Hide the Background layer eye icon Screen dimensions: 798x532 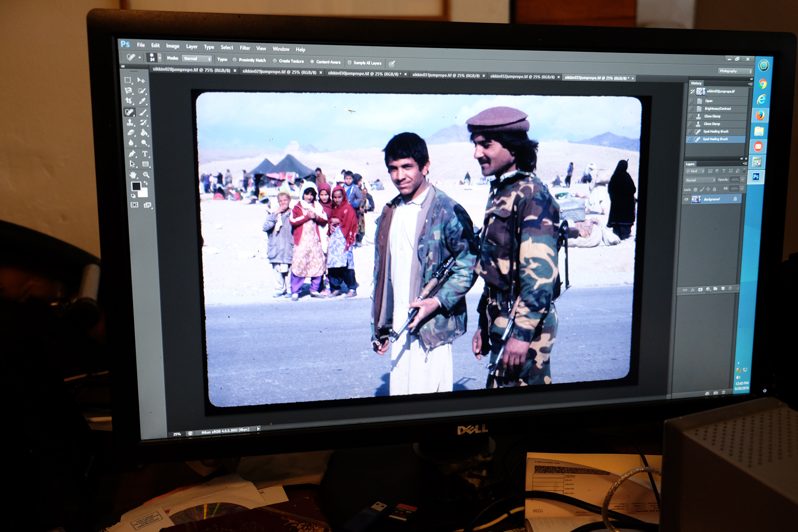(x=686, y=199)
